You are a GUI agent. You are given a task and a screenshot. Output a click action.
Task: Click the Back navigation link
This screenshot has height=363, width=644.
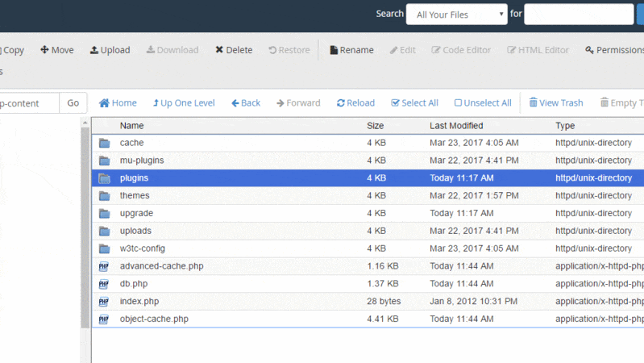(246, 102)
